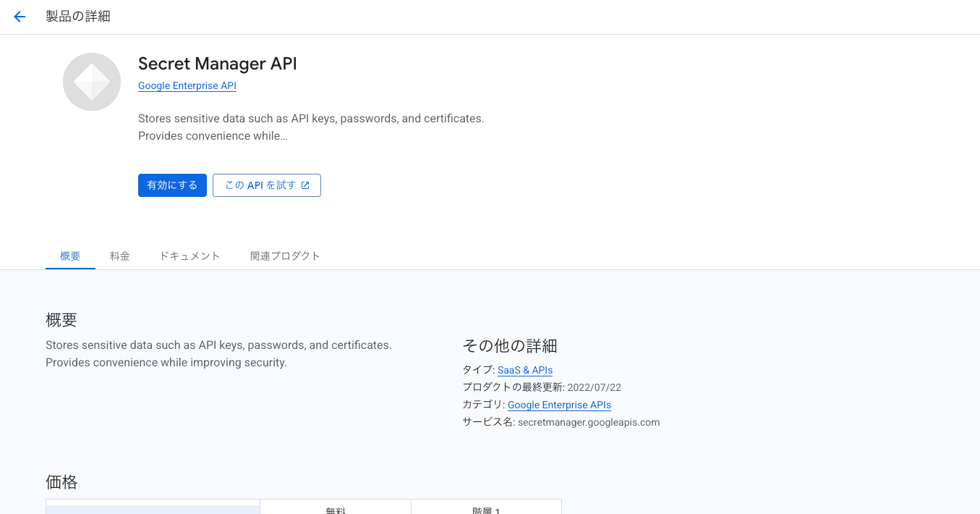Go back using the arrow icon
The width and height of the screenshot is (980, 514).
coord(20,17)
